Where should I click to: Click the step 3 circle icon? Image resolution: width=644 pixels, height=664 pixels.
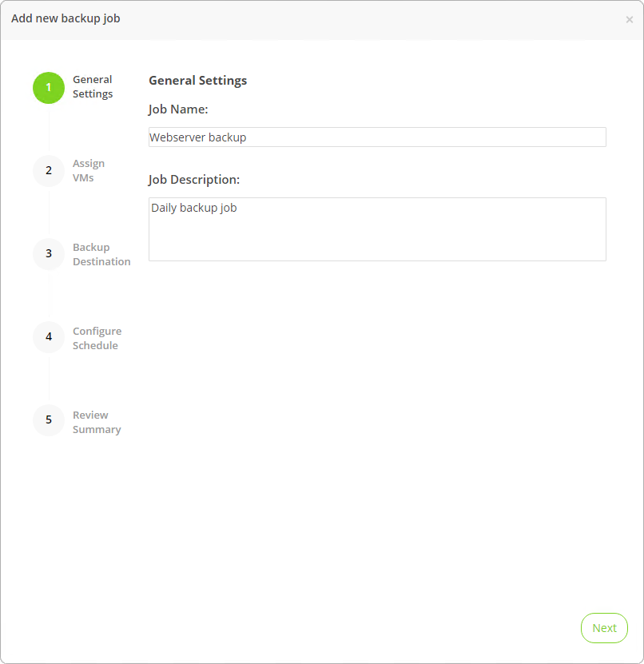click(x=49, y=254)
